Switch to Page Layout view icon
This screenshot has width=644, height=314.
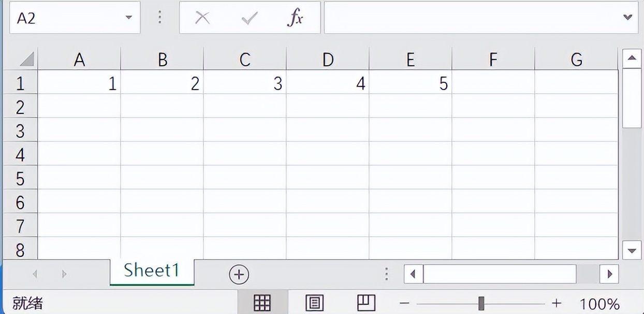(314, 303)
